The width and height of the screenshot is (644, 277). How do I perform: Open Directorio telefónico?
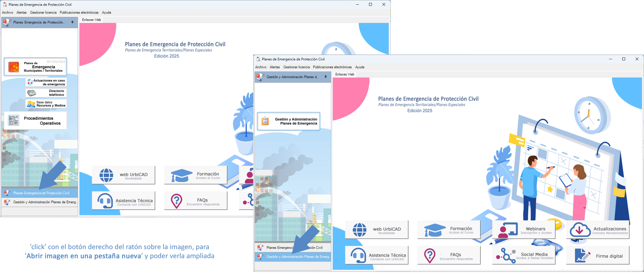click(46, 93)
